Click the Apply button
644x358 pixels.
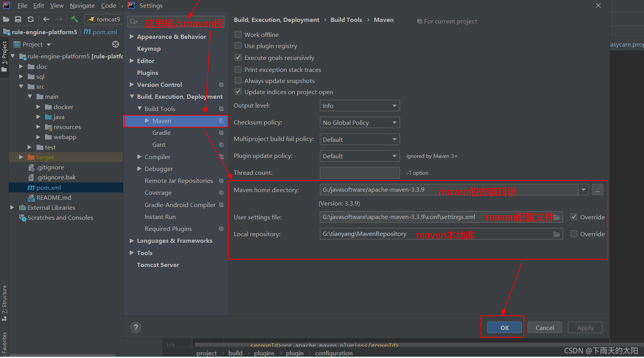pyautogui.click(x=585, y=328)
